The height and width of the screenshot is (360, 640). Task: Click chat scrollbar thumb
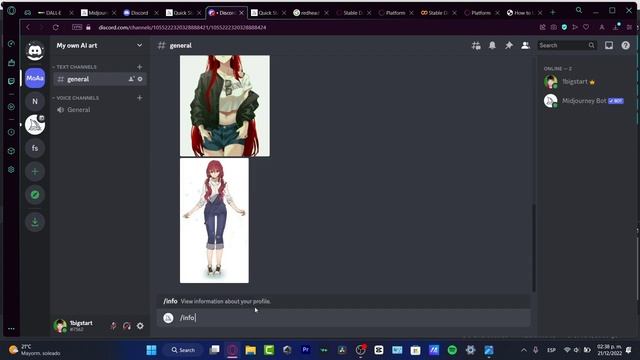533,248
